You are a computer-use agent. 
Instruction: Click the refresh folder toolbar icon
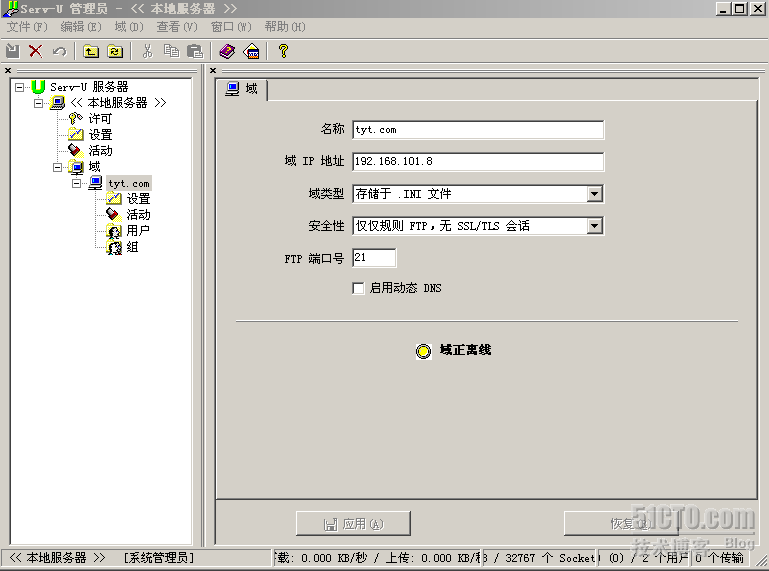click(115, 51)
